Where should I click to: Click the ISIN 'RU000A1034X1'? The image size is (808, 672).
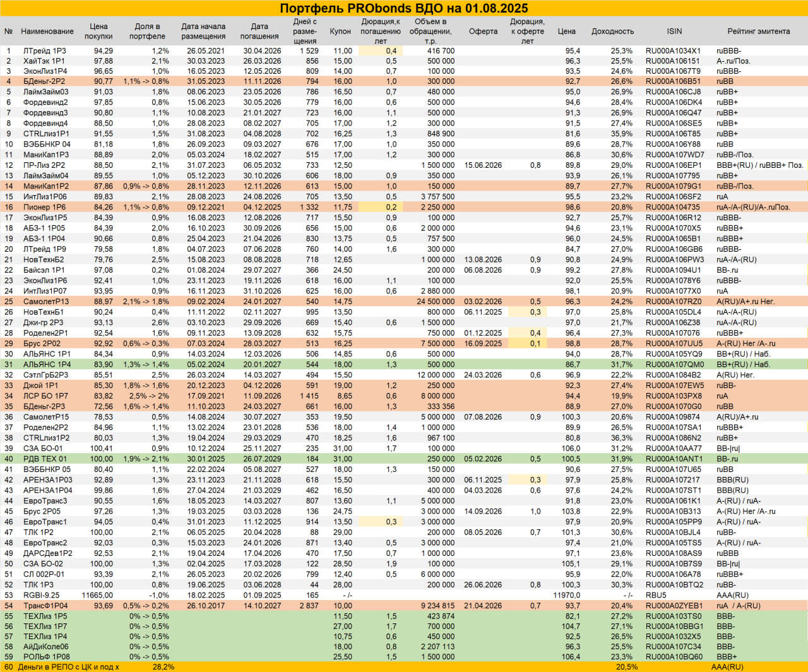pyautogui.click(x=673, y=51)
